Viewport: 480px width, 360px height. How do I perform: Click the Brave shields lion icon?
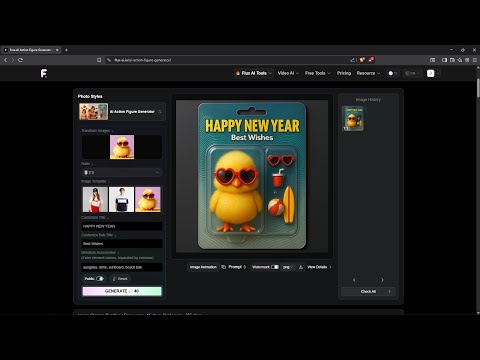coord(362,60)
